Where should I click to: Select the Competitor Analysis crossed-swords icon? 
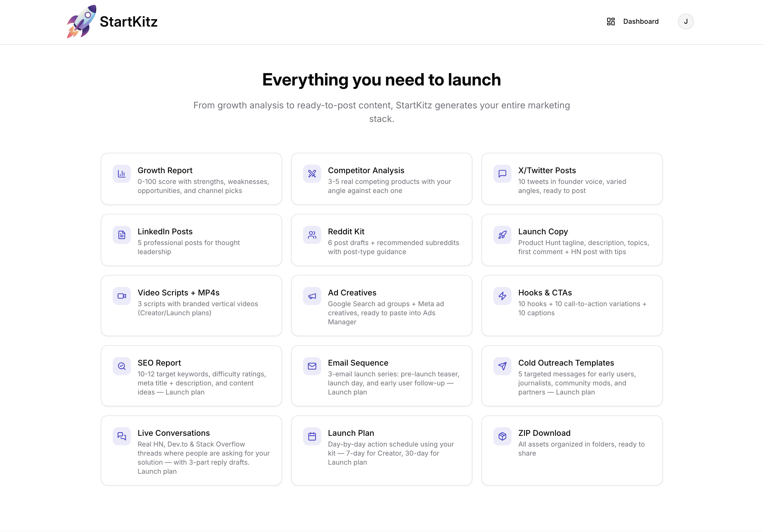[x=312, y=173]
